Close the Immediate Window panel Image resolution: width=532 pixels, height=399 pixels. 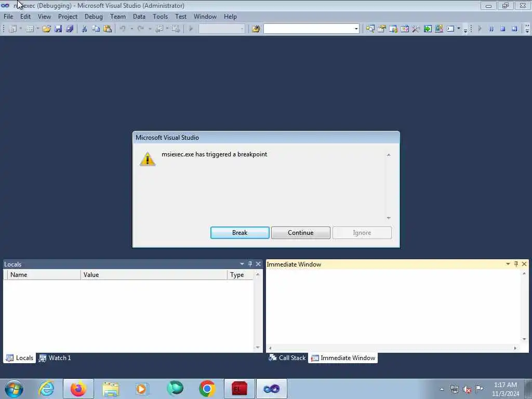pyautogui.click(x=524, y=264)
